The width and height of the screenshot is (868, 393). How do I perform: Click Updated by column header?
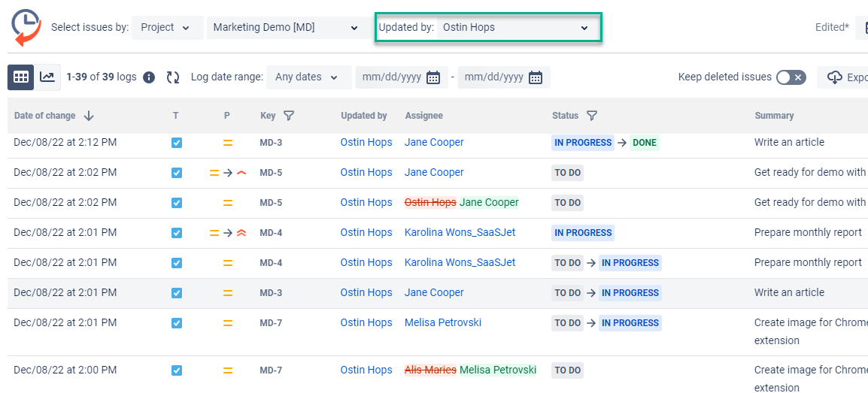(x=364, y=116)
